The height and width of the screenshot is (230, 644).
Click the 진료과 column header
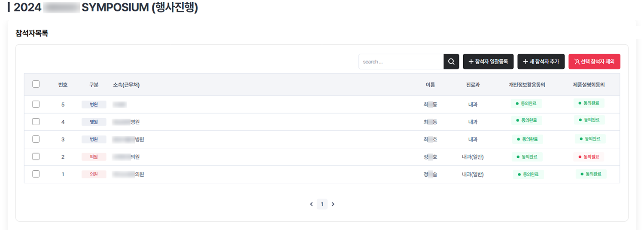473,85
